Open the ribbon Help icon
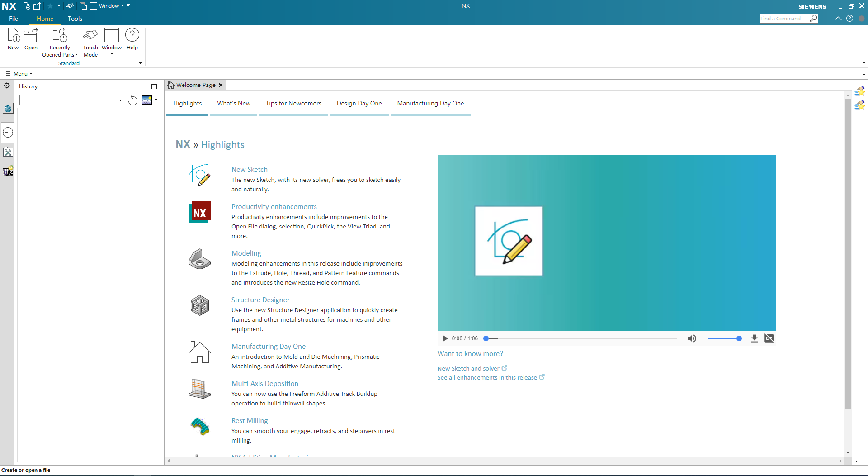 tap(132, 36)
